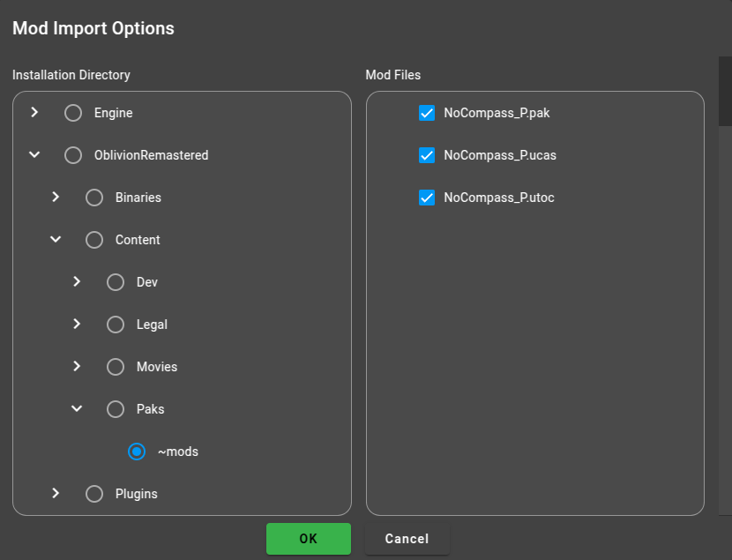Uncheck the NoCompass_P.ucas file
The image size is (732, 560).
click(x=427, y=155)
